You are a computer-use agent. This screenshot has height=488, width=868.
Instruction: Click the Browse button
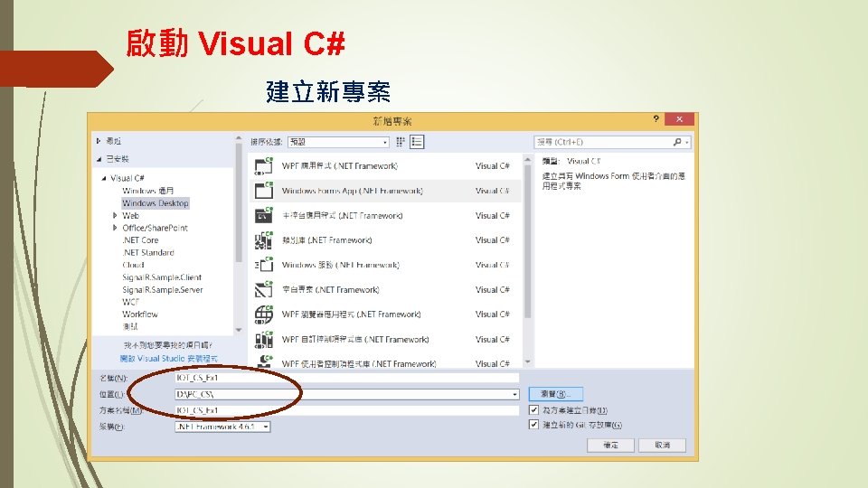[x=556, y=394]
